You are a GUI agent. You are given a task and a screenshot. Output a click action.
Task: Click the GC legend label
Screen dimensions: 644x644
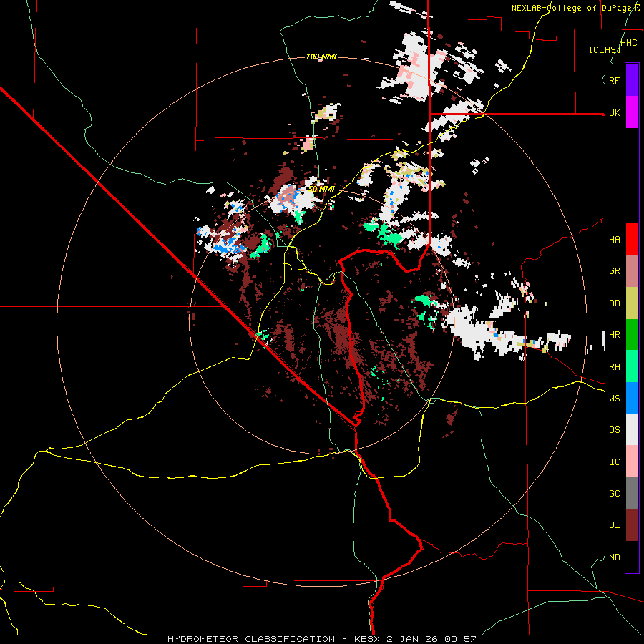(x=614, y=493)
